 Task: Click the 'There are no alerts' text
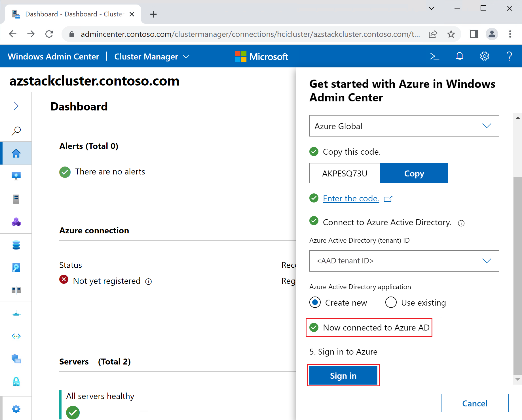(x=110, y=172)
